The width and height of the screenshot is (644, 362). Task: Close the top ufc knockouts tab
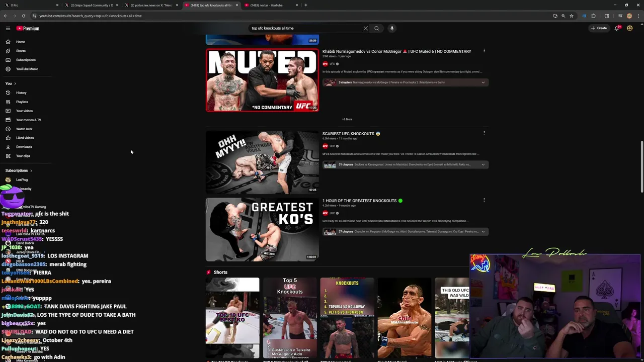point(236,5)
